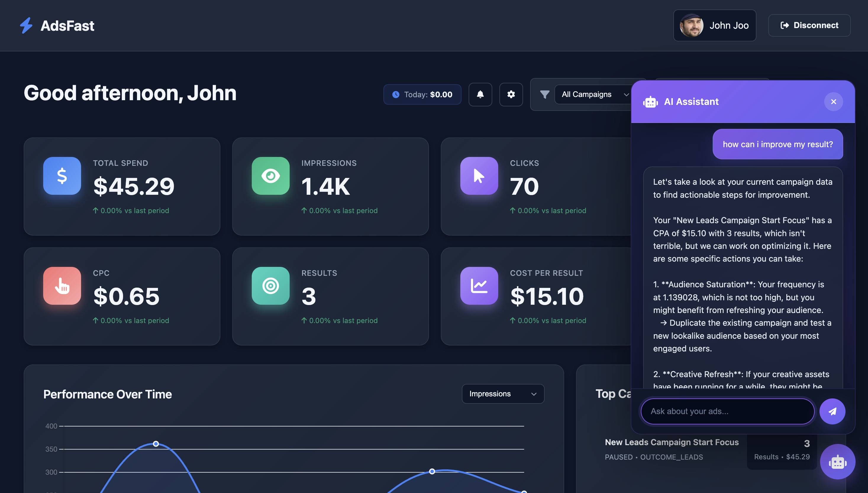Change chart metric via the Impressions dropdown
Viewport: 868px width, 493px height.
(x=503, y=394)
